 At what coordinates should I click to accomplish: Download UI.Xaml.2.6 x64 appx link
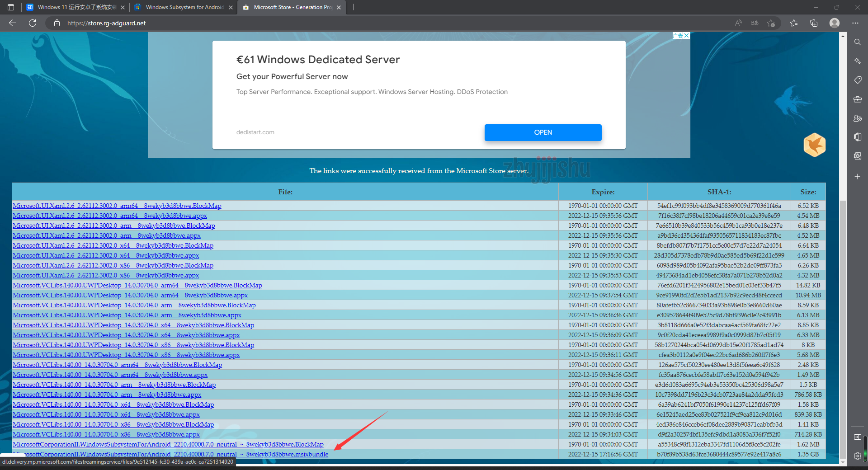coord(106,255)
